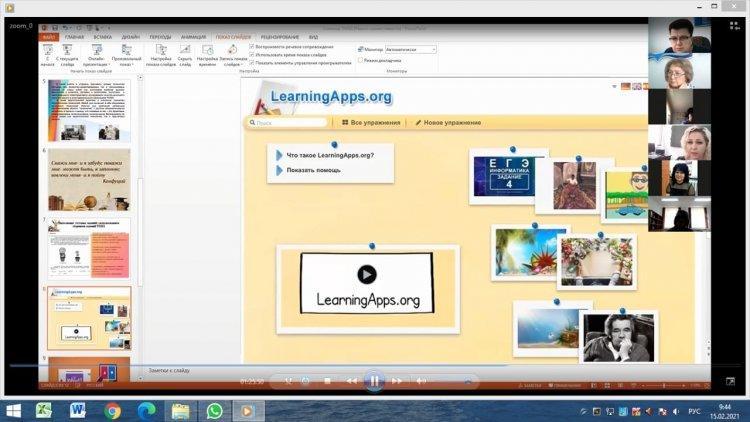This screenshot has height=422, width=750.
Task: Open the РЕЦЕНЗИРОВАНИЕ ribbon tab
Action: (x=279, y=37)
